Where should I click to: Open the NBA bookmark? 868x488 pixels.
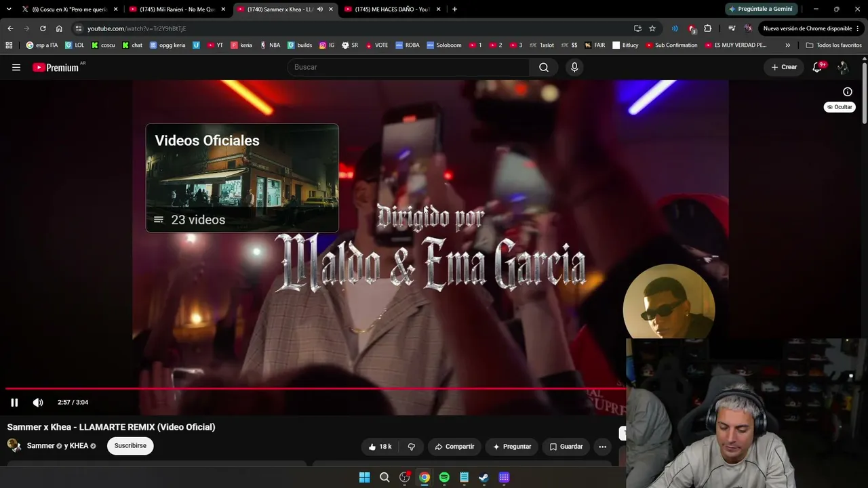(270, 45)
